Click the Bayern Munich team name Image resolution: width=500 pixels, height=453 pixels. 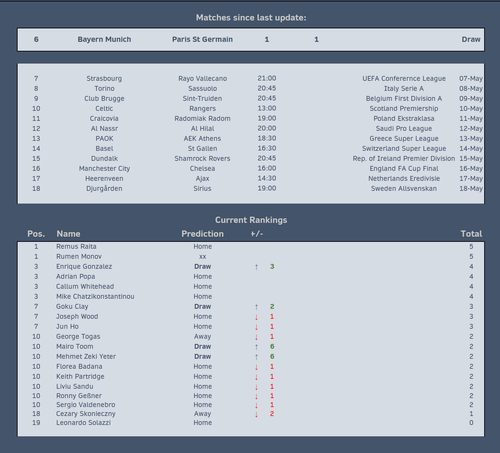click(x=104, y=39)
